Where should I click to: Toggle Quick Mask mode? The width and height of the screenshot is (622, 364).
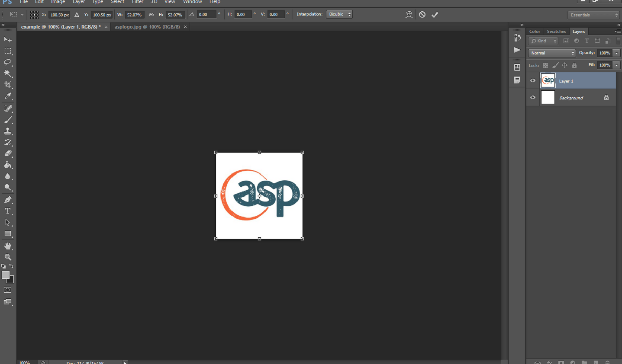8,290
